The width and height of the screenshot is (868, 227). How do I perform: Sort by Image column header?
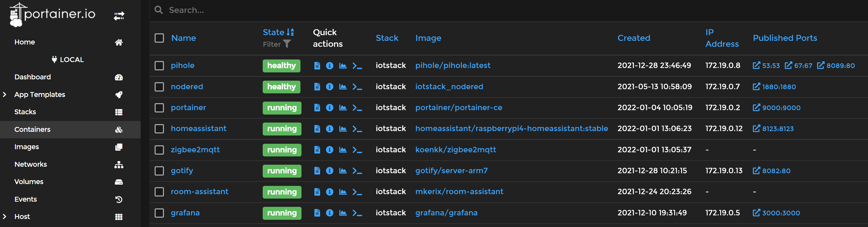tap(428, 39)
